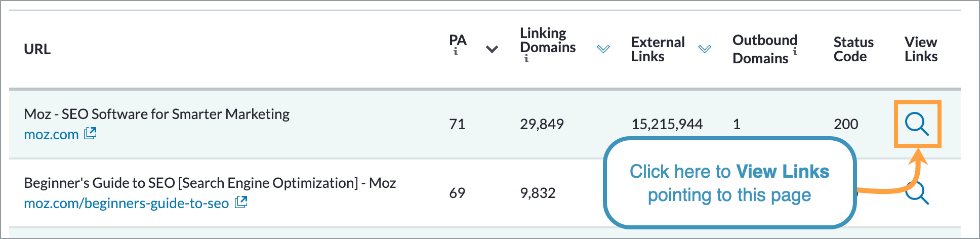Sort by Linking Domains using its chevron

[x=603, y=49]
